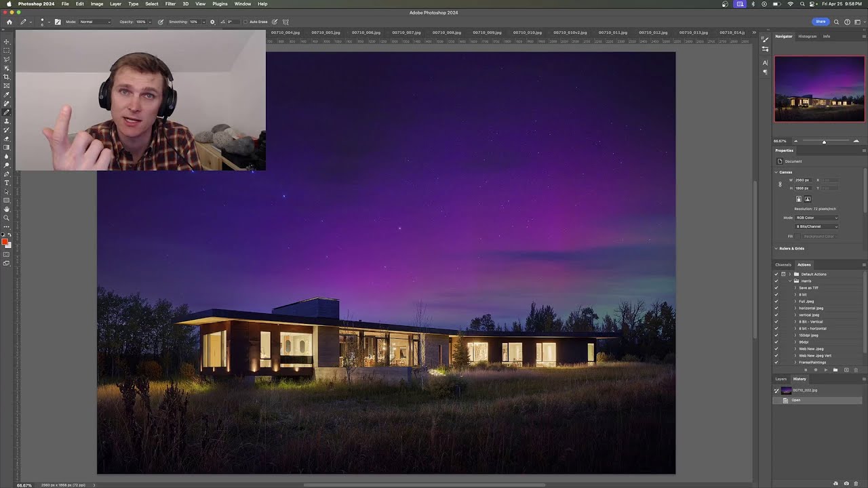The image size is (868, 488).
Task: Select the Lasso tool
Action: pyautogui.click(x=7, y=60)
